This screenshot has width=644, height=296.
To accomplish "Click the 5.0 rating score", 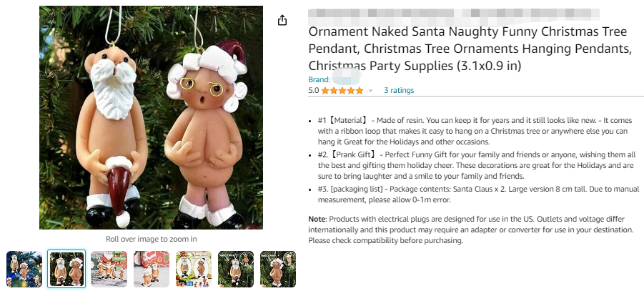I will [x=313, y=91].
